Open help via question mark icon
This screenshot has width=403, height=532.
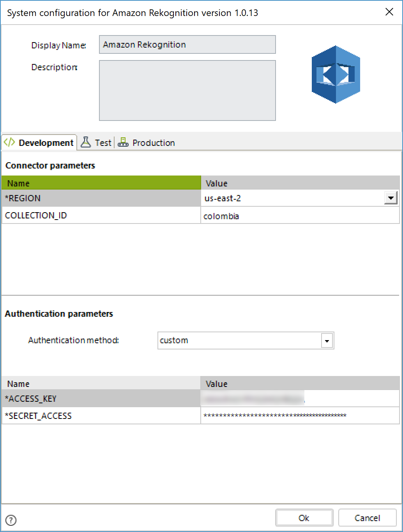point(11,520)
